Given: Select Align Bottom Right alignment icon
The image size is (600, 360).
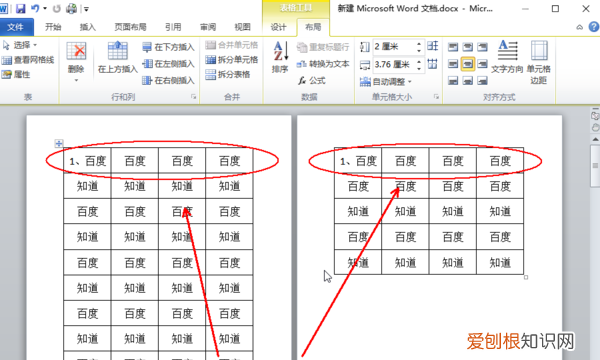Looking at the screenshot, I should (482, 81).
